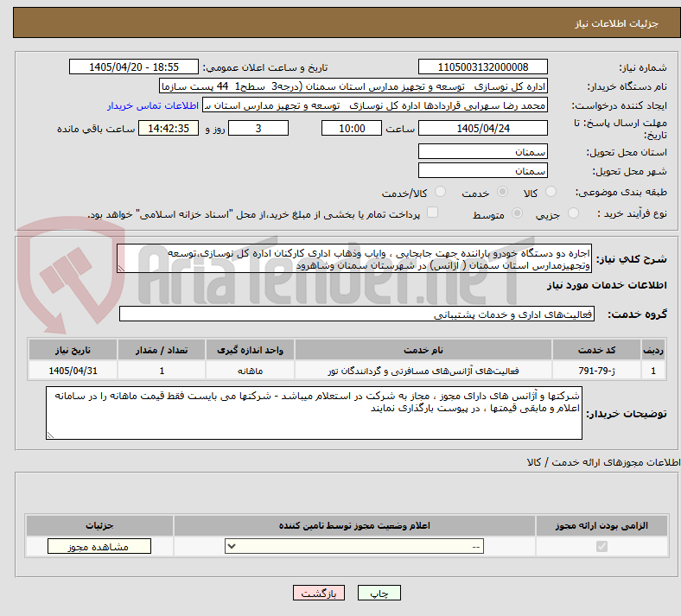
Task: Click the اطلاعات مجوزهای ارائه خدمت heading
Action: (x=604, y=463)
